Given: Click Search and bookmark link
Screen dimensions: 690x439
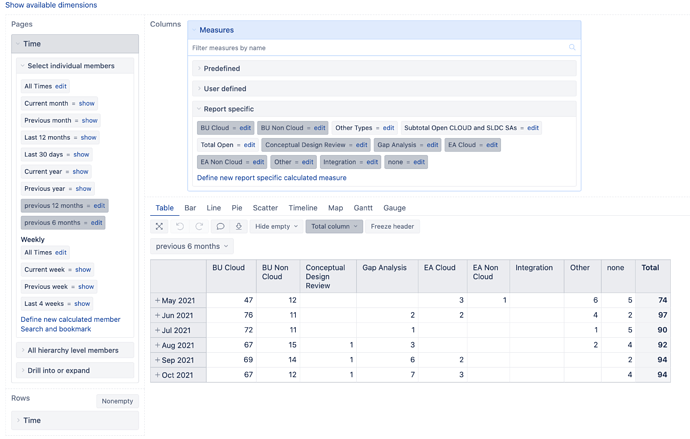Looking at the screenshot, I should tap(56, 329).
